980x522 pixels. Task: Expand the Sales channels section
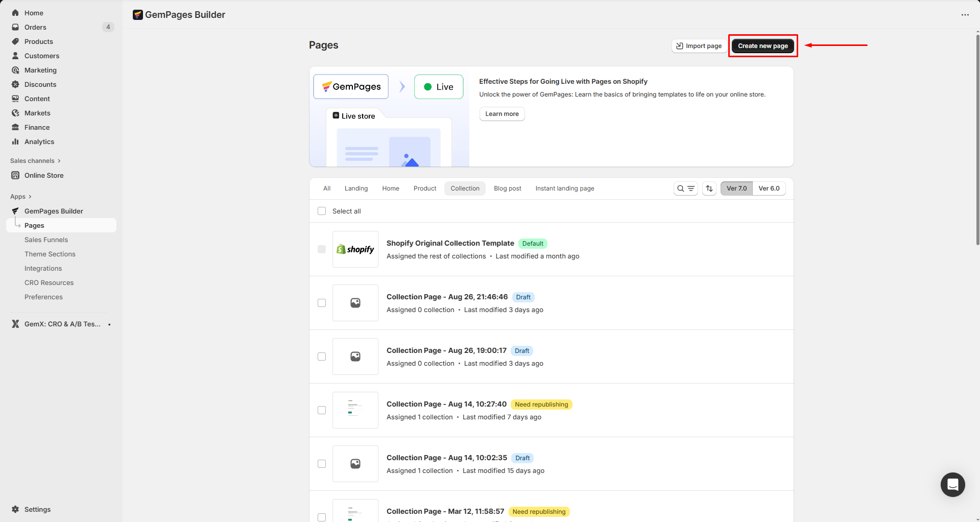coord(35,161)
